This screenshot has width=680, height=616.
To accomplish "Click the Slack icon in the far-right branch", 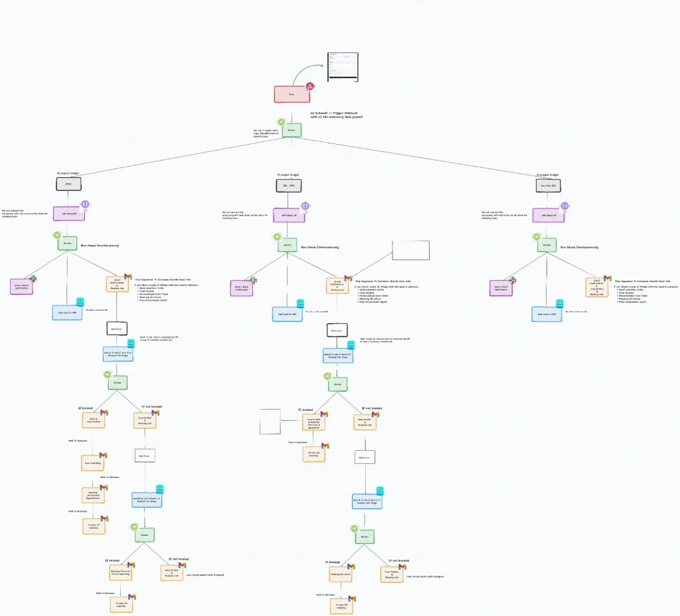I will (x=513, y=281).
